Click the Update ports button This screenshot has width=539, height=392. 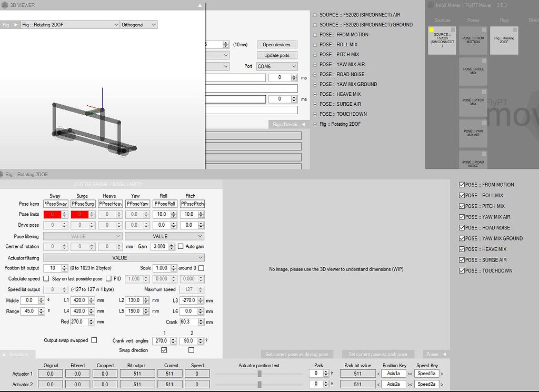[276, 55]
